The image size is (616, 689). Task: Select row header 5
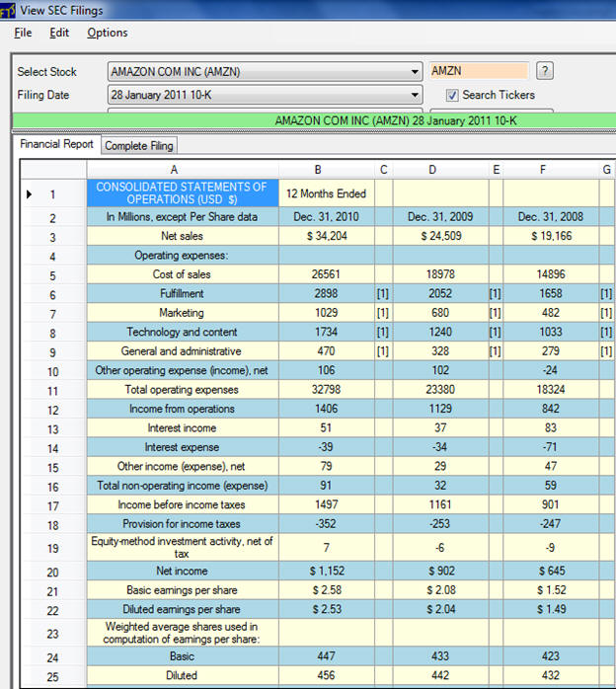52,276
